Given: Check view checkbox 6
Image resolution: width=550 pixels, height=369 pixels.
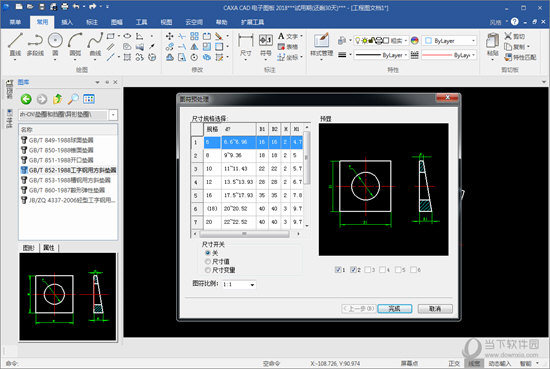Looking at the screenshot, I should click(x=413, y=269).
